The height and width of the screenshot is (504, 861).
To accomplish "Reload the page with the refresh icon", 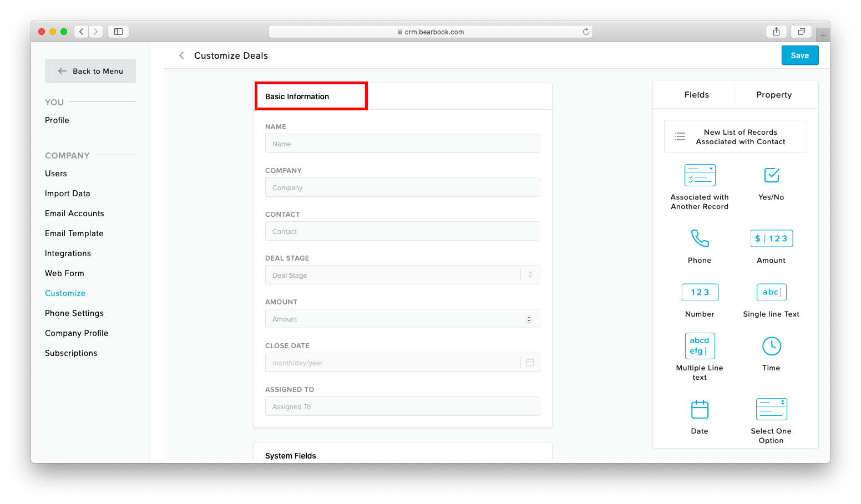I will coord(586,32).
